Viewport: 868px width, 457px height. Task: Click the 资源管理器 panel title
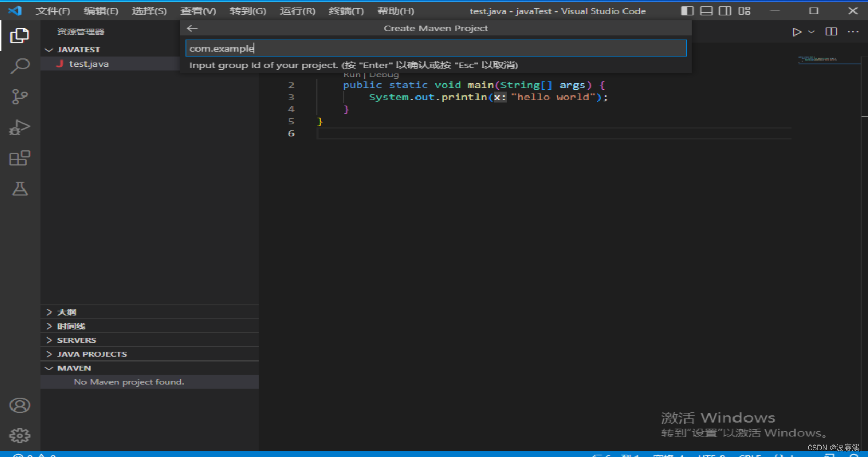point(81,32)
